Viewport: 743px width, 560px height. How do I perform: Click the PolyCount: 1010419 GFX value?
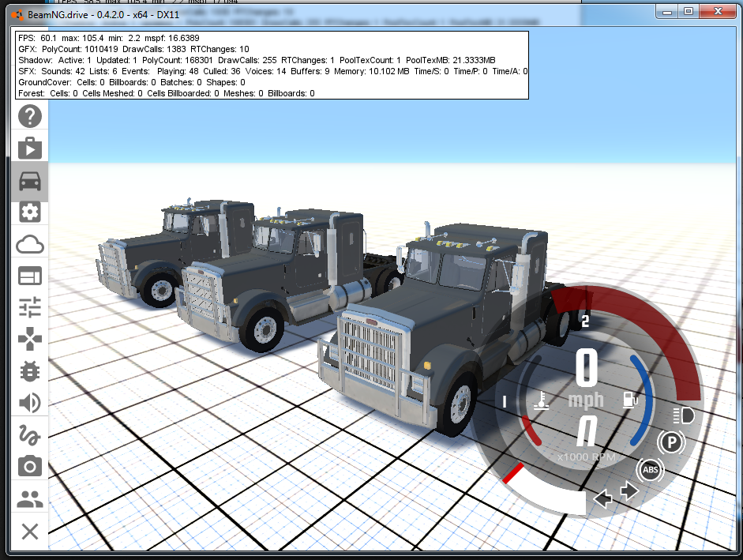pos(80,49)
